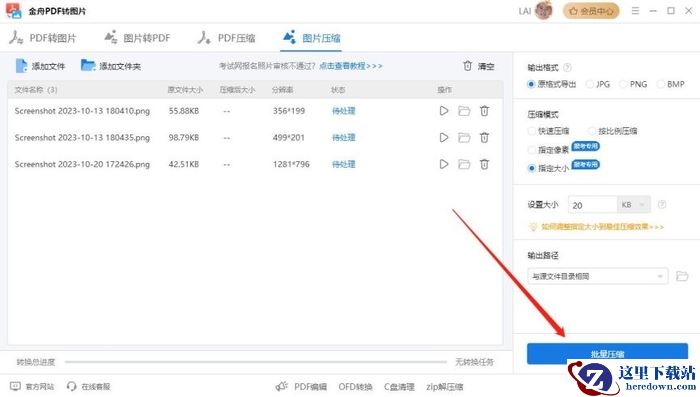The image size is (700, 397).
Task: Open the user avatar profile
Action: 544,11
